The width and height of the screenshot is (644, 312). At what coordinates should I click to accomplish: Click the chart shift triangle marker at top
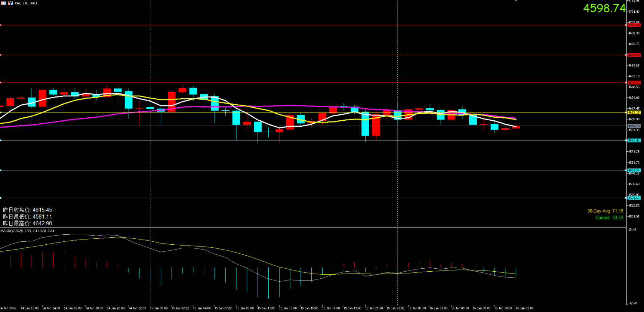coord(516,1)
